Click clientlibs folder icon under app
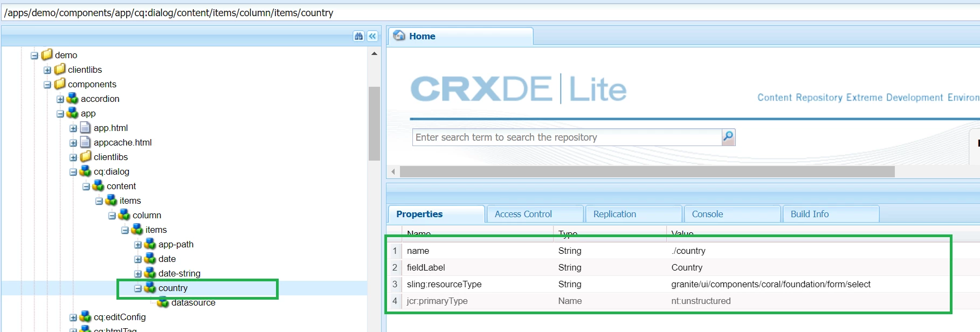The height and width of the screenshot is (332, 980). [86, 156]
